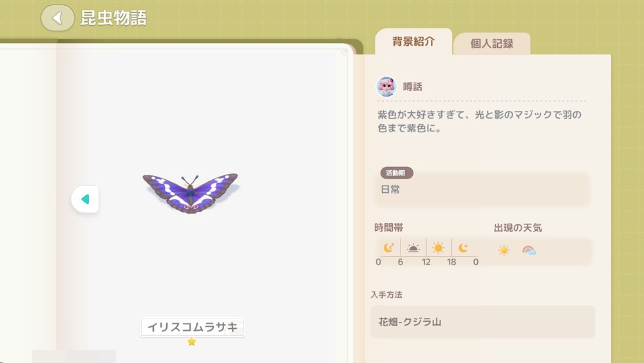Click the 日常 activity period field
The width and height of the screenshot is (644, 363).
tap(482, 190)
